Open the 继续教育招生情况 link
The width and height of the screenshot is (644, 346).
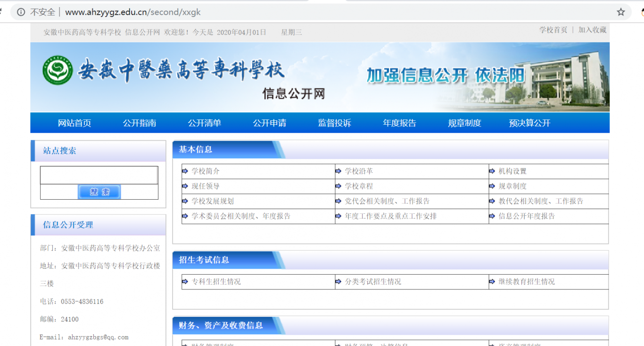527,282
